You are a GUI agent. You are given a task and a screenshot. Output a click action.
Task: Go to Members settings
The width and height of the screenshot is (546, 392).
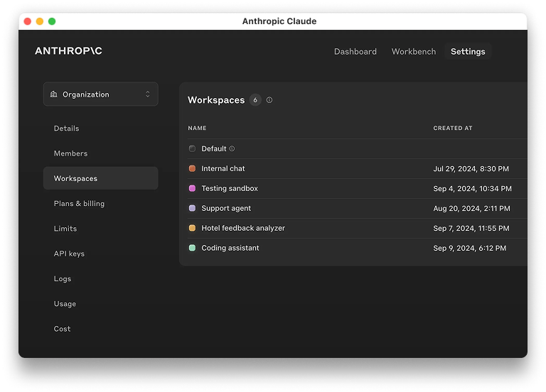point(70,153)
